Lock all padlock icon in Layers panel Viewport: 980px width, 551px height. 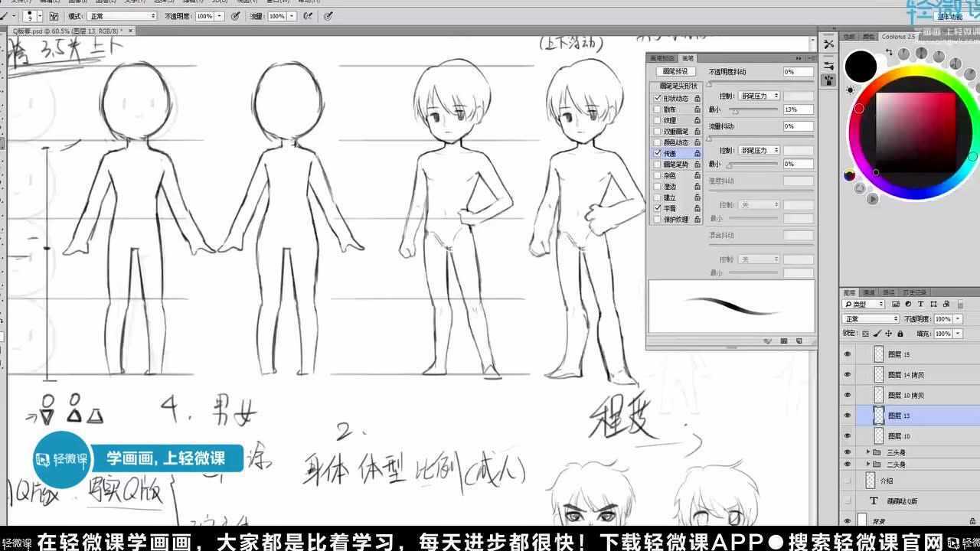tap(900, 334)
